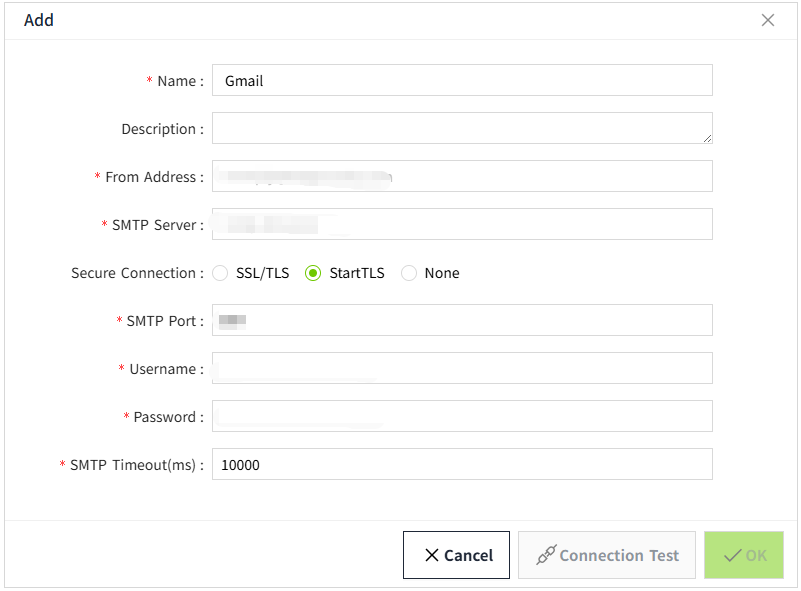Click the Description box resize grip
The height and width of the screenshot is (591, 801).
[707, 138]
